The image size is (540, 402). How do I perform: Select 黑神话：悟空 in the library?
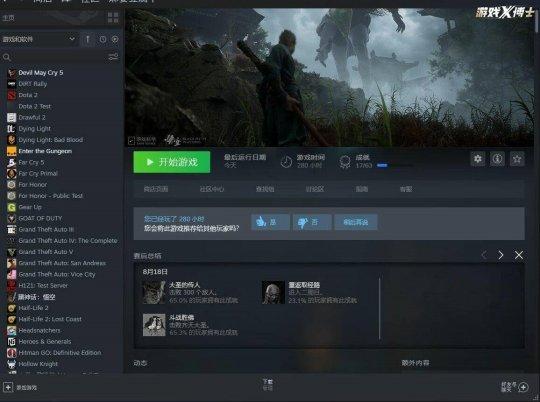coord(37,297)
